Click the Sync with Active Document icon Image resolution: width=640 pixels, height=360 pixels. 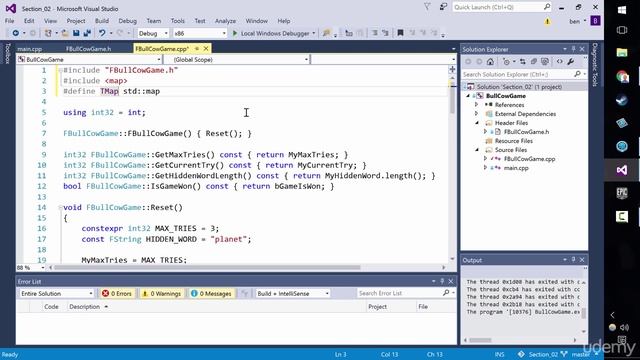pyautogui.click(x=522, y=62)
